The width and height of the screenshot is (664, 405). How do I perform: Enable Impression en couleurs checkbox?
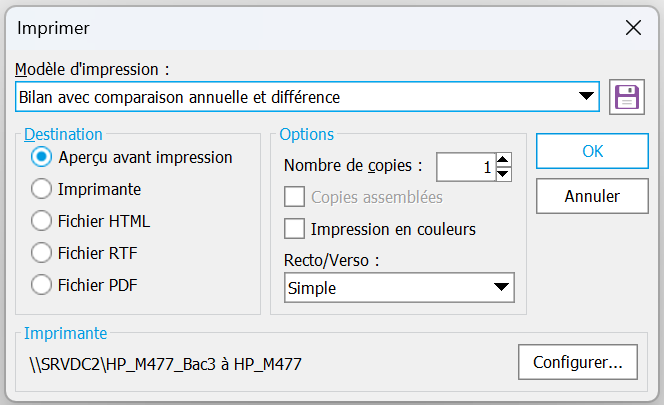pos(295,229)
